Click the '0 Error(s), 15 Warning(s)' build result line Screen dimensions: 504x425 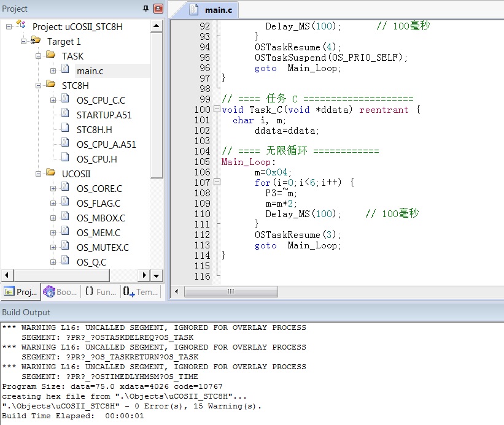click(x=131, y=406)
